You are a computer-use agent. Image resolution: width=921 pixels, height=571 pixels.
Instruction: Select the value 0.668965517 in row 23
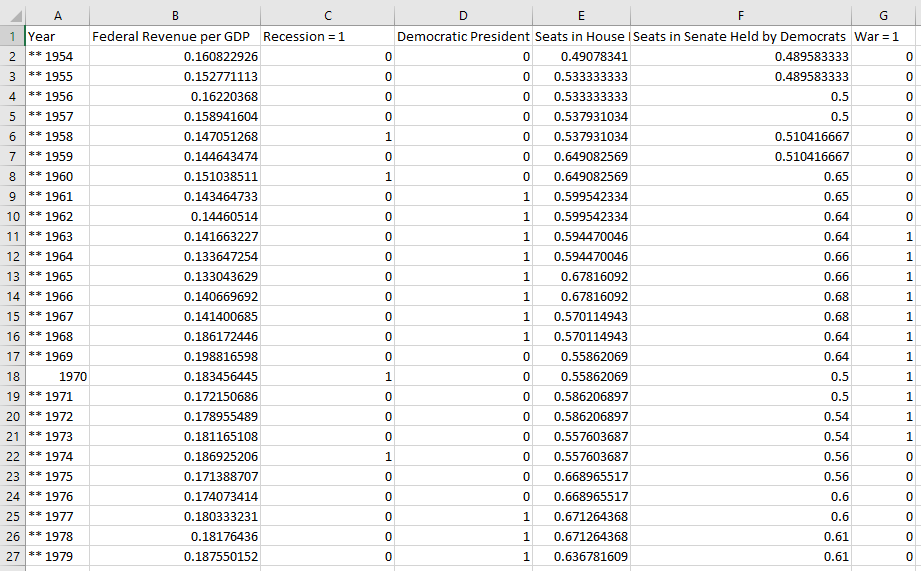tap(581, 476)
